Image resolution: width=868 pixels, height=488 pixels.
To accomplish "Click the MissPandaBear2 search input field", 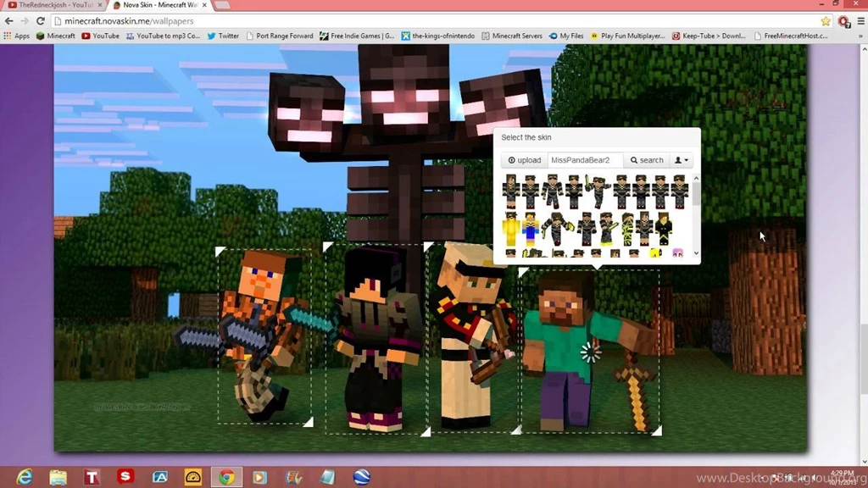I will 585,159.
